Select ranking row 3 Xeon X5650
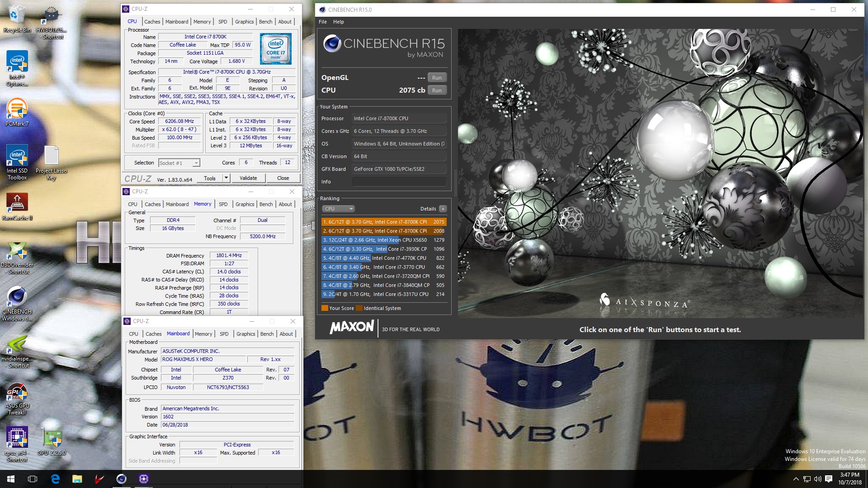868x488 pixels. 384,240
